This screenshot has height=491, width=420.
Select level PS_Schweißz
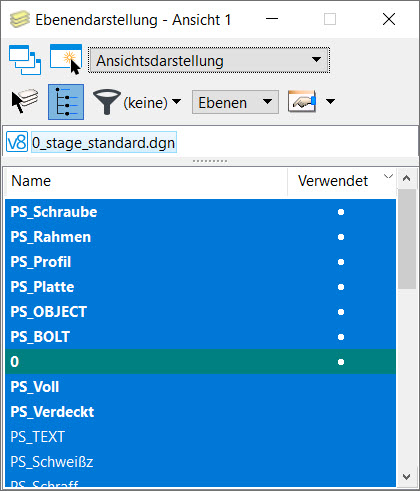pos(200,462)
